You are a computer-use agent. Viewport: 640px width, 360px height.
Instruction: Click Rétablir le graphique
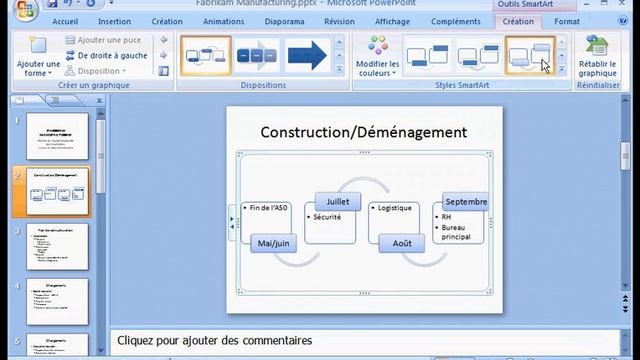[597, 56]
